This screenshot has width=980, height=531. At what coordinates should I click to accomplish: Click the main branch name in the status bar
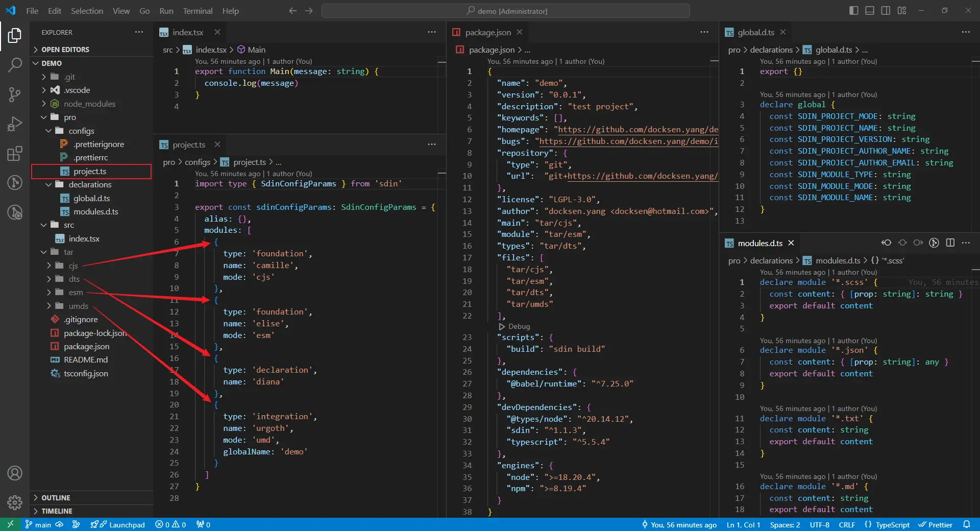(38, 524)
